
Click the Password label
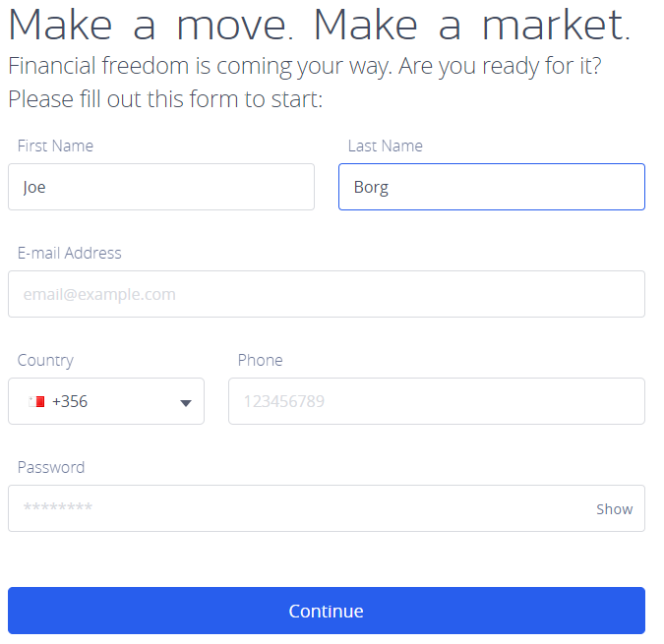(51, 467)
